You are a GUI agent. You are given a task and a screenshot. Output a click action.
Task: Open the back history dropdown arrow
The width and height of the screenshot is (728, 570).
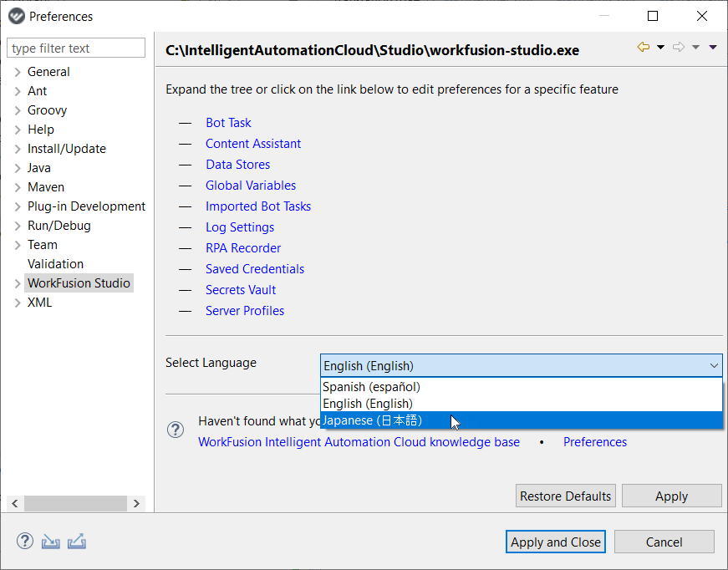[660, 47]
